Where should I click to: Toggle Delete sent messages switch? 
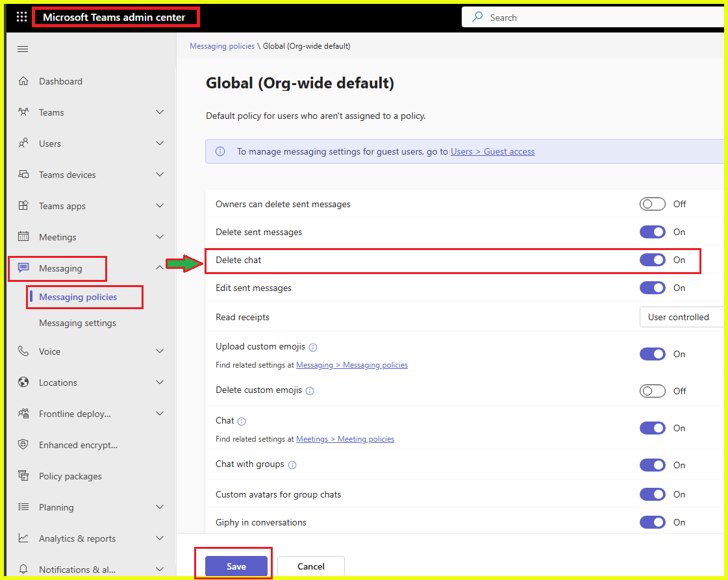point(652,232)
